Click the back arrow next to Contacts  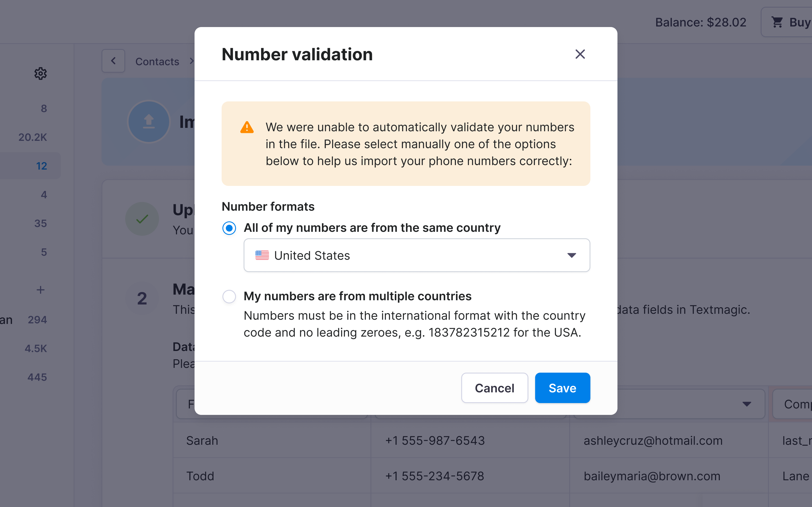(x=113, y=61)
